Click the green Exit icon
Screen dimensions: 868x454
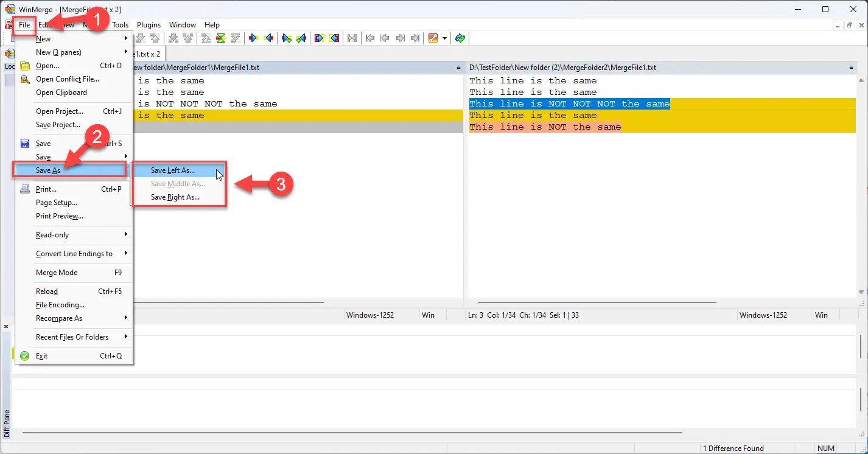pos(25,356)
